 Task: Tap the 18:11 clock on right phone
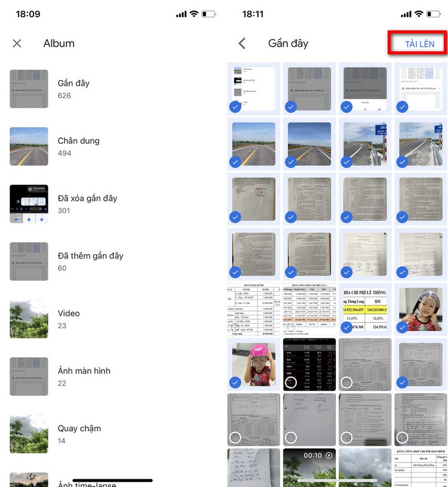[x=253, y=14]
